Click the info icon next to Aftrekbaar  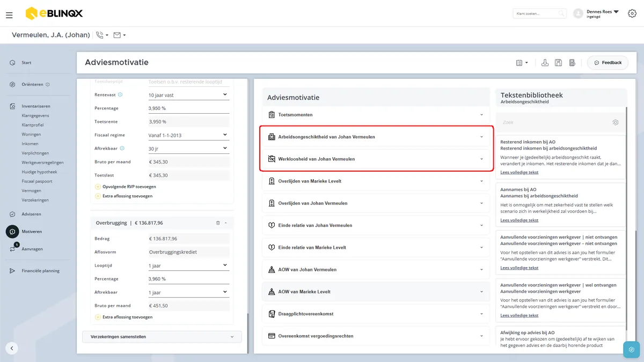(122, 148)
